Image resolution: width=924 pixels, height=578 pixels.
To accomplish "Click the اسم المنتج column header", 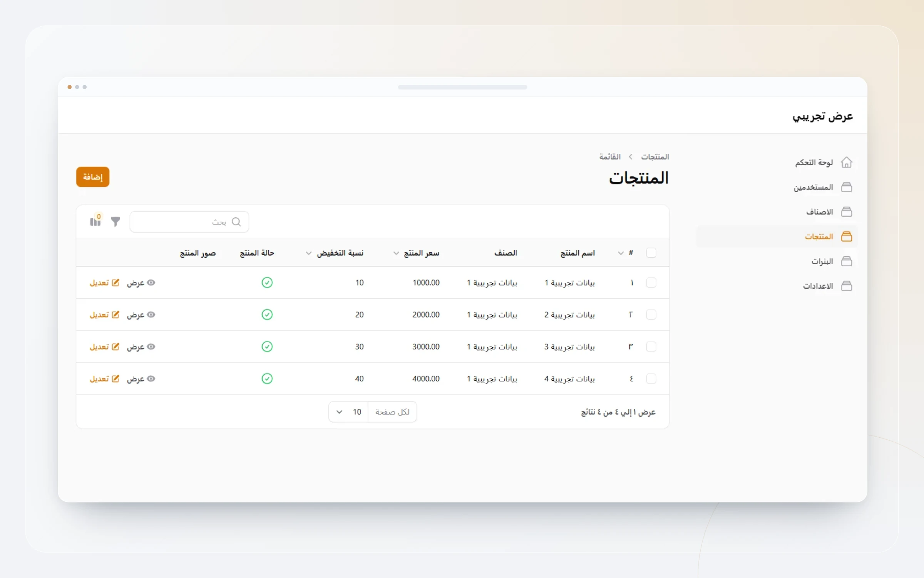I will pos(577,253).
